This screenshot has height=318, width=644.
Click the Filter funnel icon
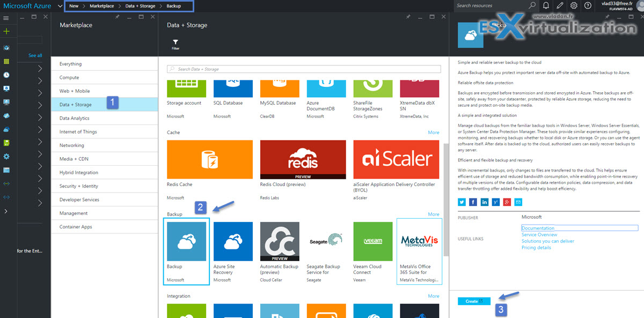(175, 45)
